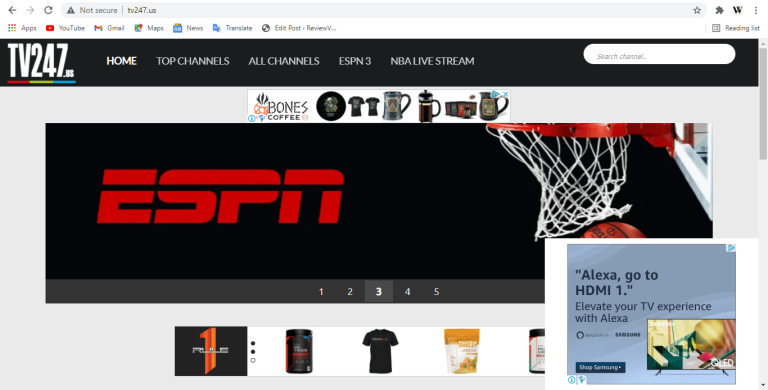Image resolution: width=768 pixels, height=390 pixels.
Task: Open ALL CHANNELS page
Action: tap(284, 61)
